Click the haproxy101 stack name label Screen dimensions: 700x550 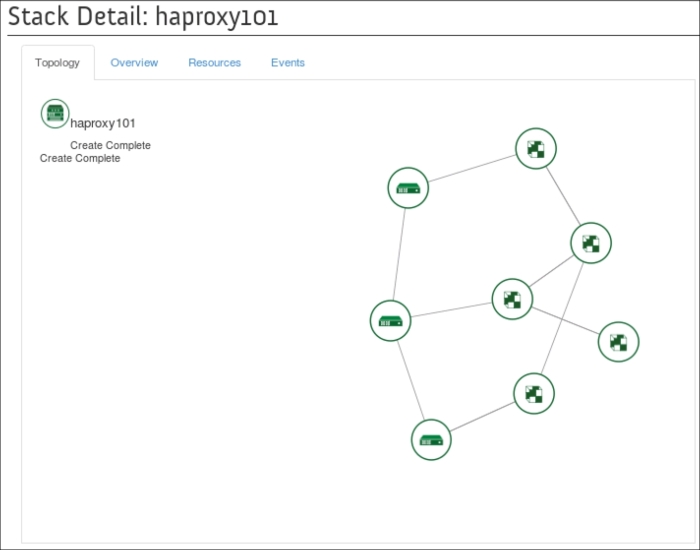pyautogui.click(x=103, y=123)
